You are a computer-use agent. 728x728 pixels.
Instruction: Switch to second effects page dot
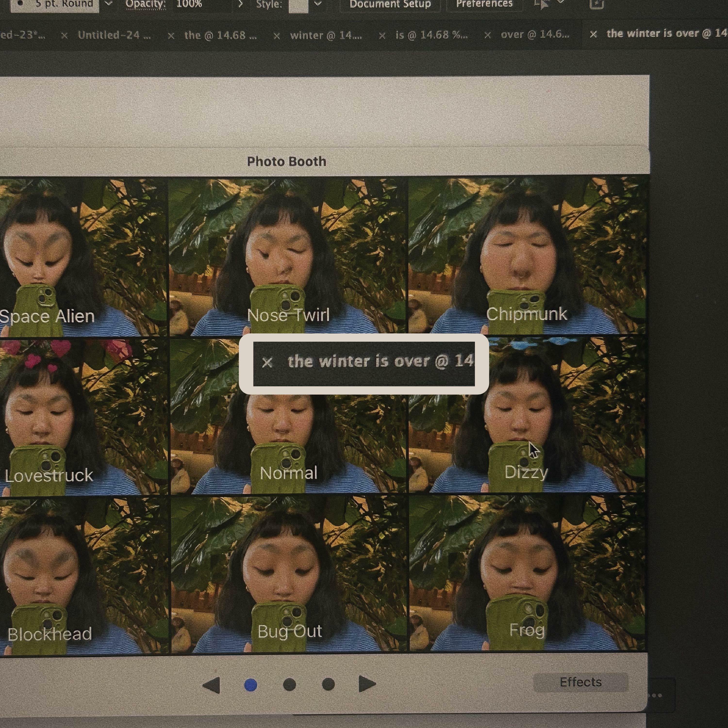pyautogui.click(x=290, y=685)
